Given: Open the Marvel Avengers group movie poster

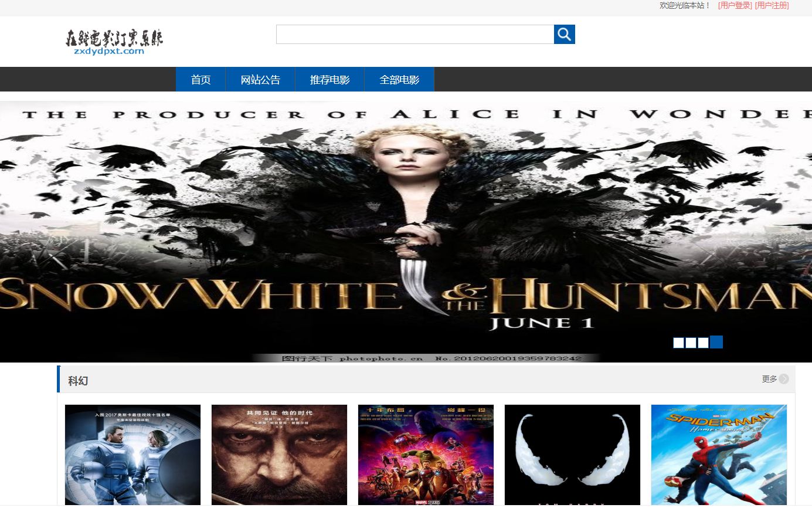Looking at the screenshot, I should click(x=426, y=455).
